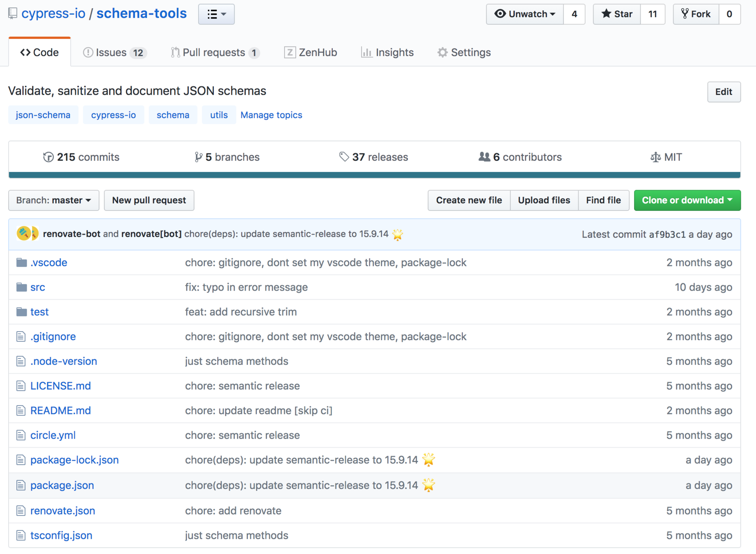Open the latest commit message about semantic-release

tap(286, 234)
